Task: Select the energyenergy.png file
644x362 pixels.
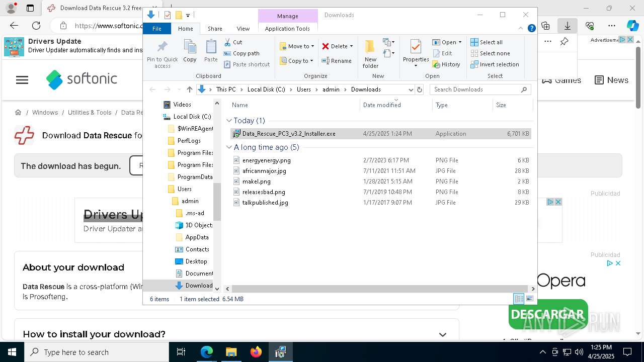Action: 380,160
